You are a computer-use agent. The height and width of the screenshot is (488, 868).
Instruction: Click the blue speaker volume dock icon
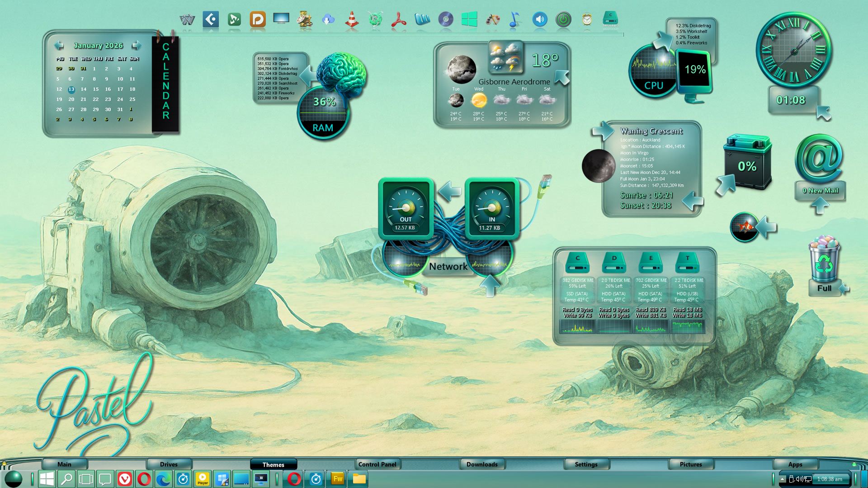pos(540,20)
